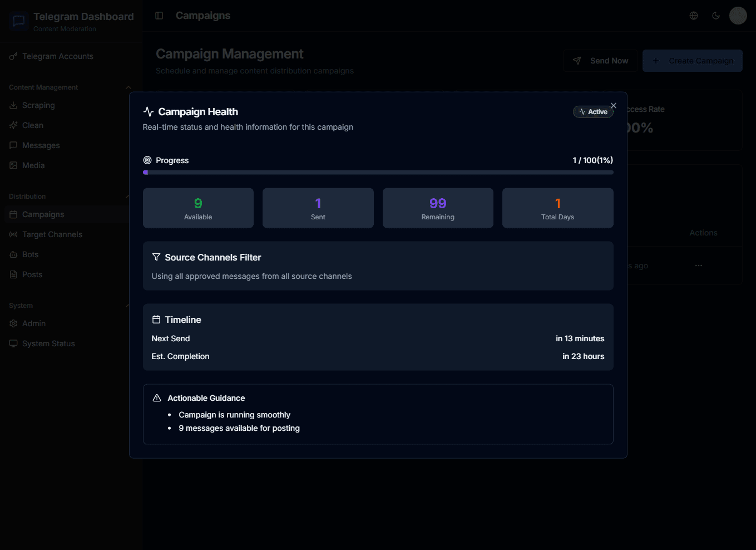Toggle dark mode moon icon
The height and width of the screenshot is (550, 756).
[x=716, y=16]
